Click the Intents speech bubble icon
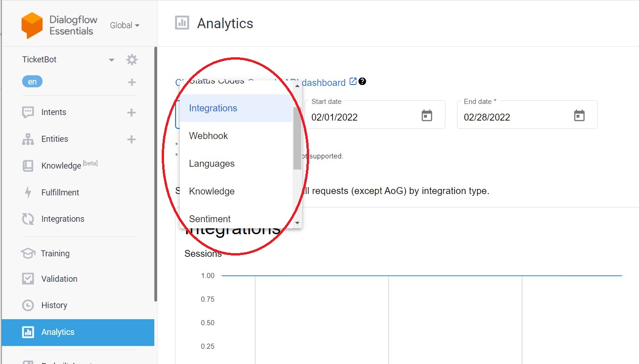 (x=28, y=112)
